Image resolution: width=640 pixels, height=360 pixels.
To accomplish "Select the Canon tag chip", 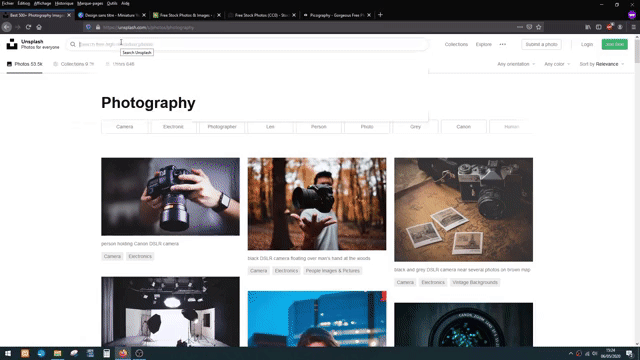I will point(463,127).
